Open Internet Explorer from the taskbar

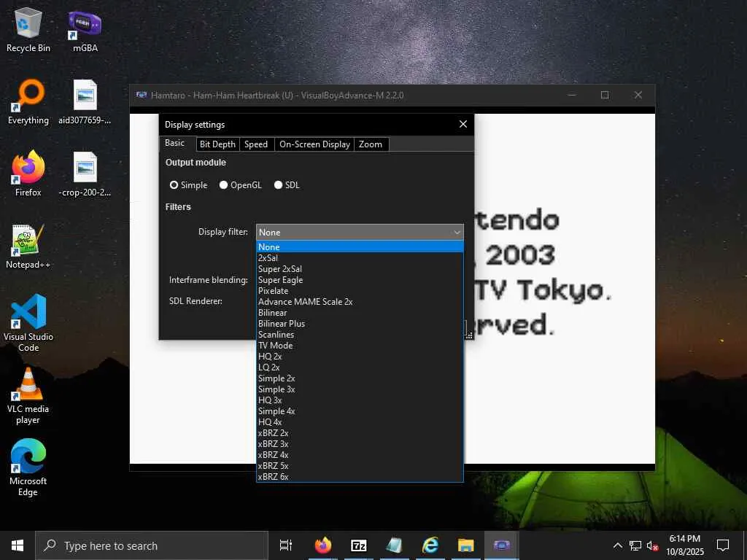coord(430,545)
